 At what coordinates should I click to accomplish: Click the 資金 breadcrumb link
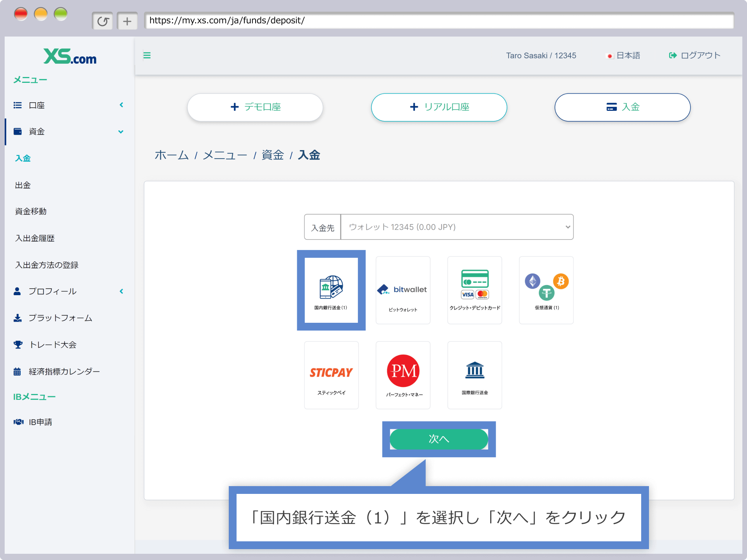click(273, 155)
